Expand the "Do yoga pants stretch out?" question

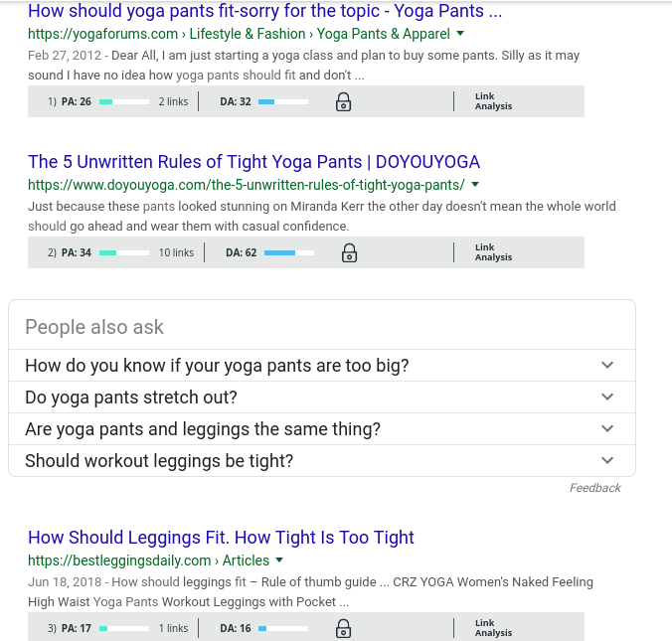[x=322, y=398]
